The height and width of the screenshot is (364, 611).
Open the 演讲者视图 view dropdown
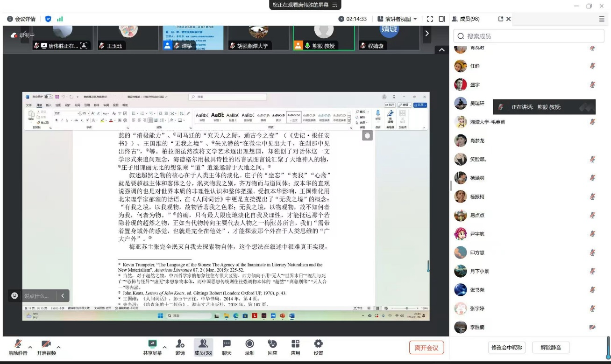click(x=397, y=19)
